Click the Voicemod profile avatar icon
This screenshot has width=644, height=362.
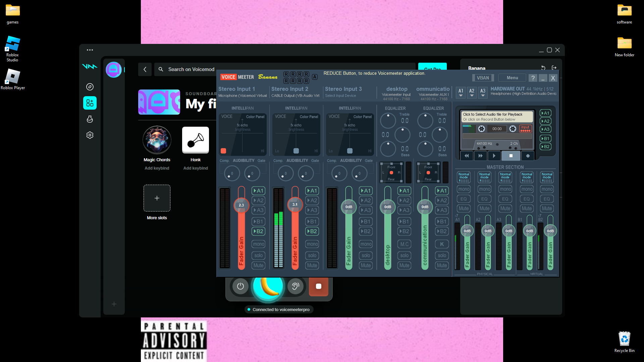(x=114, y=70)
